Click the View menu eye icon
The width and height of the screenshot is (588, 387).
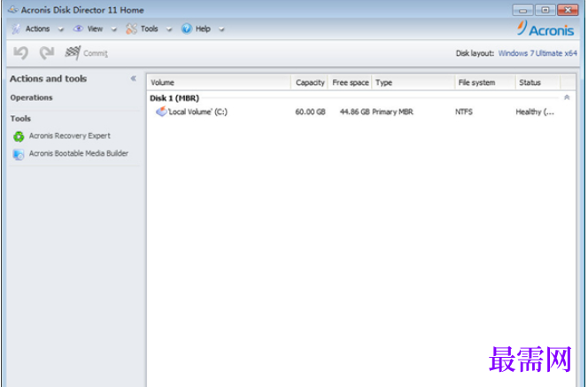[78, 29]
